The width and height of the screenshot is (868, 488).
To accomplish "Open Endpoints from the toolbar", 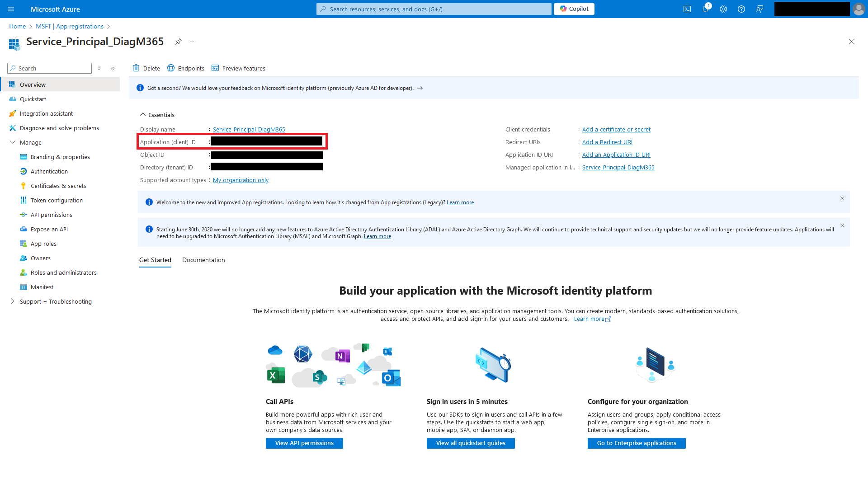I will pyautogui.click(x=186, y=68).
